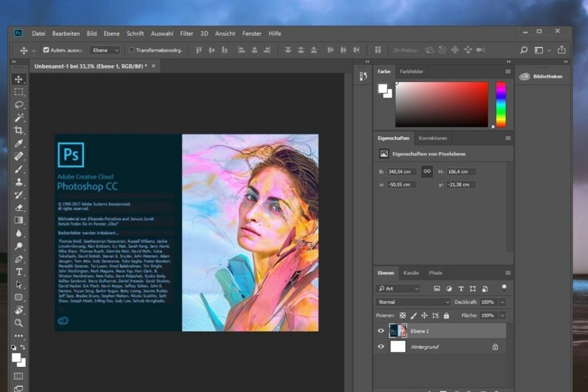Open the Normal blend mode dropdown

point(412,302)
